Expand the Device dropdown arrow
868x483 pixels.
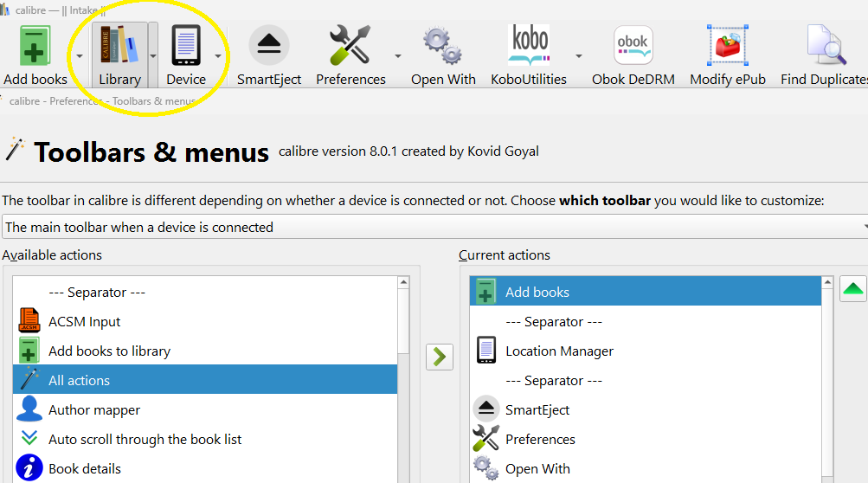pos(218,56)
